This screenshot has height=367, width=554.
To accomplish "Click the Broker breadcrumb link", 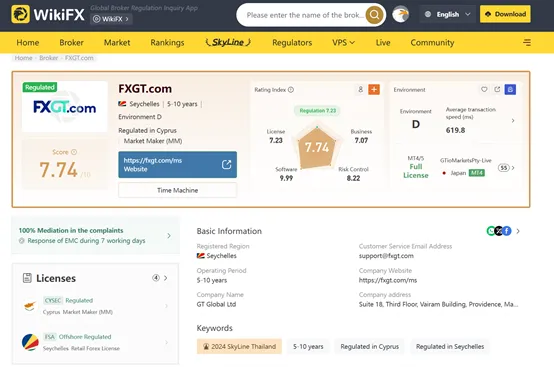I will point(48,58).
